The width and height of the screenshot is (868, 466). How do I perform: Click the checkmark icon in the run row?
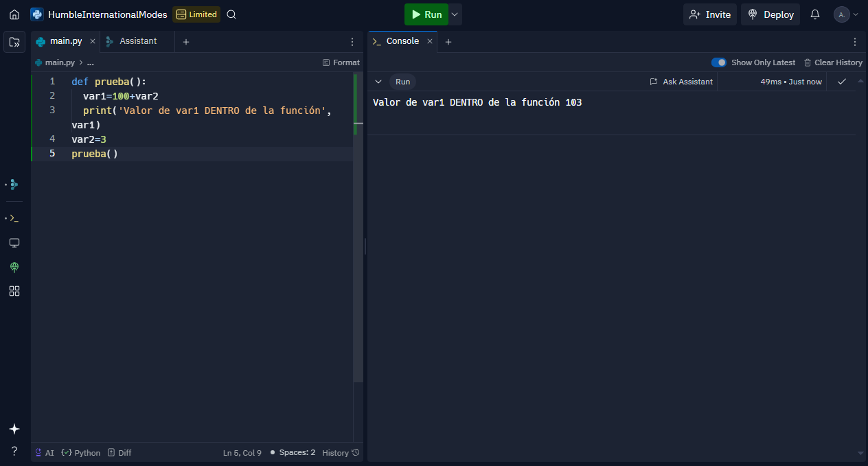(842, 82)
